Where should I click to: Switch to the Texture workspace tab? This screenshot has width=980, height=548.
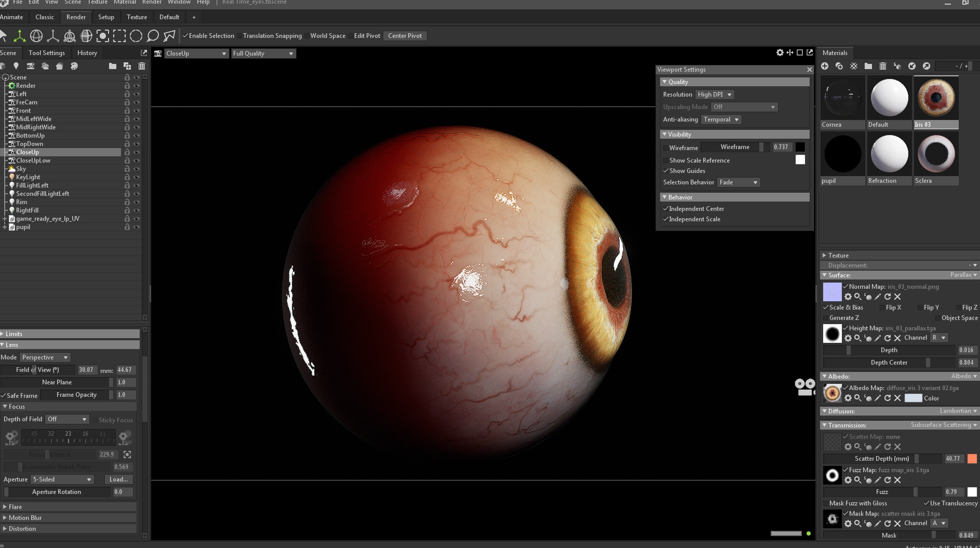click(137, 17)
